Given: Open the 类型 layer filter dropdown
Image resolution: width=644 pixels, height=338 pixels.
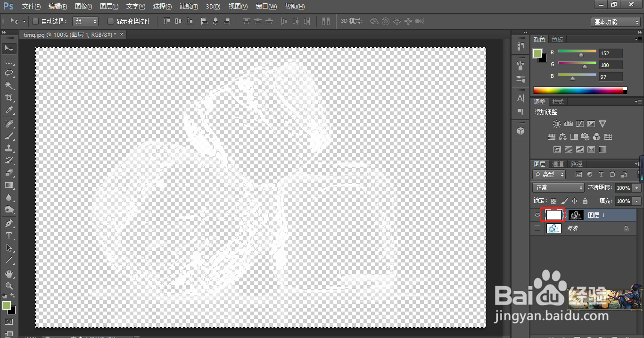Looking at the screenshot, I should (x=549, y=175).
